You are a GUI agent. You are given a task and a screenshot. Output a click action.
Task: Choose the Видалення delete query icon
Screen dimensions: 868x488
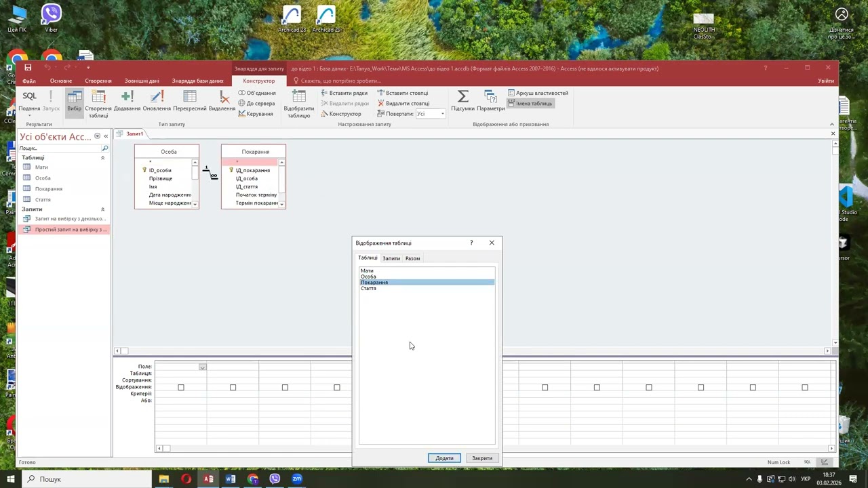pyautogui.click(x=222, y=101)
